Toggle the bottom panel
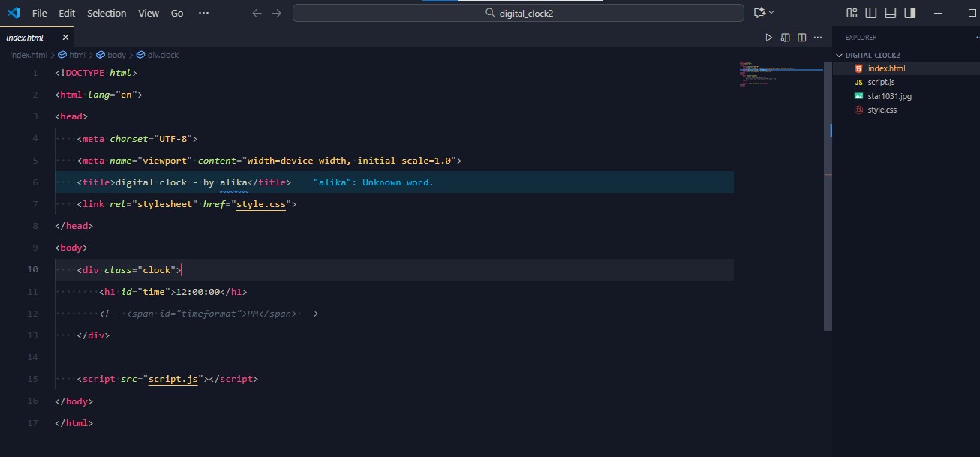 [891, 13]
